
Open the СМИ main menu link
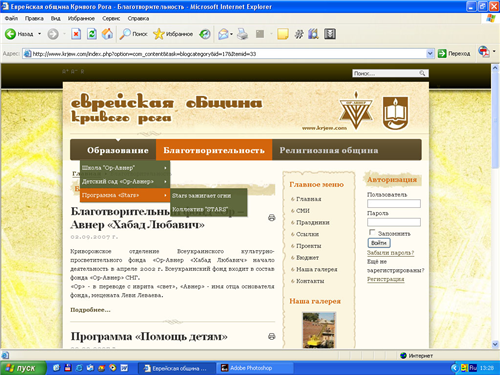click(x=303, y=211)
